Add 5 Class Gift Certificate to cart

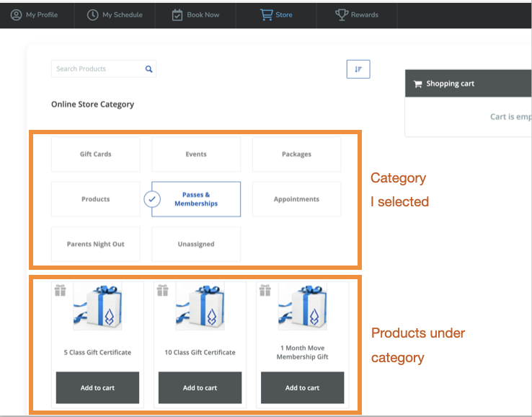pyautogui.click(x=97, y=387)
